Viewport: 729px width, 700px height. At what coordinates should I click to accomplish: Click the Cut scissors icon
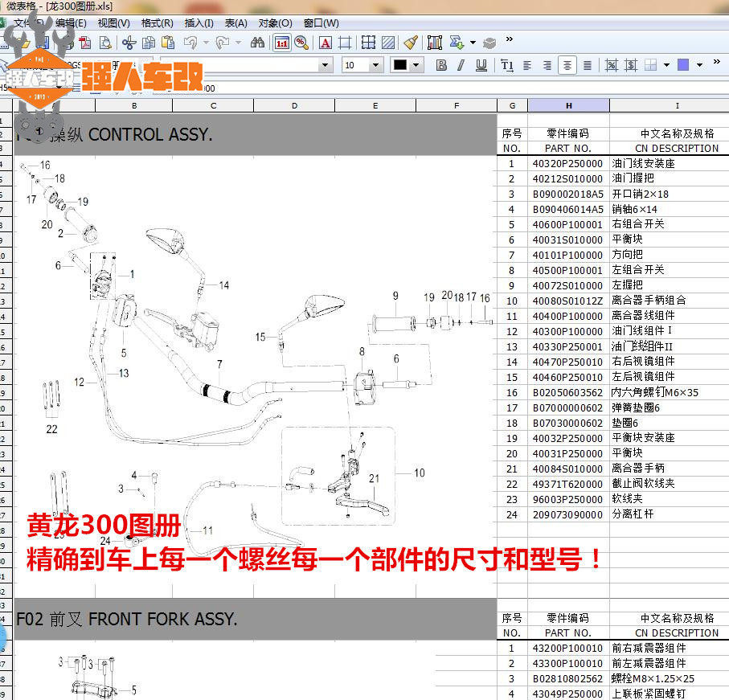coord(129,43)
